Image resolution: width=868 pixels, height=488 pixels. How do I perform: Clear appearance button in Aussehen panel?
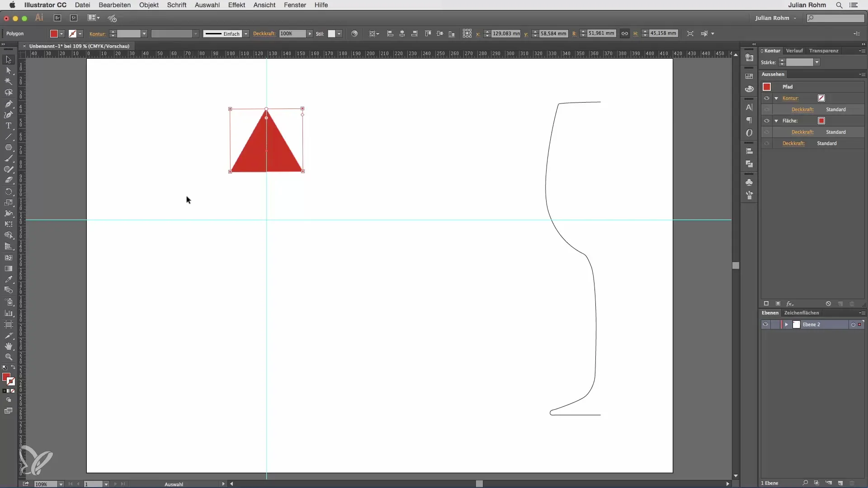tap(828, 304)
